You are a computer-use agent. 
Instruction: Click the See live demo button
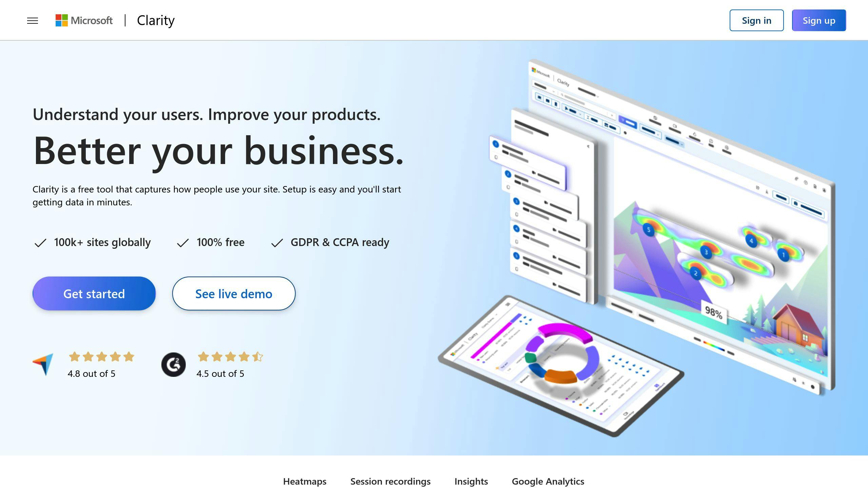point(234,293)
